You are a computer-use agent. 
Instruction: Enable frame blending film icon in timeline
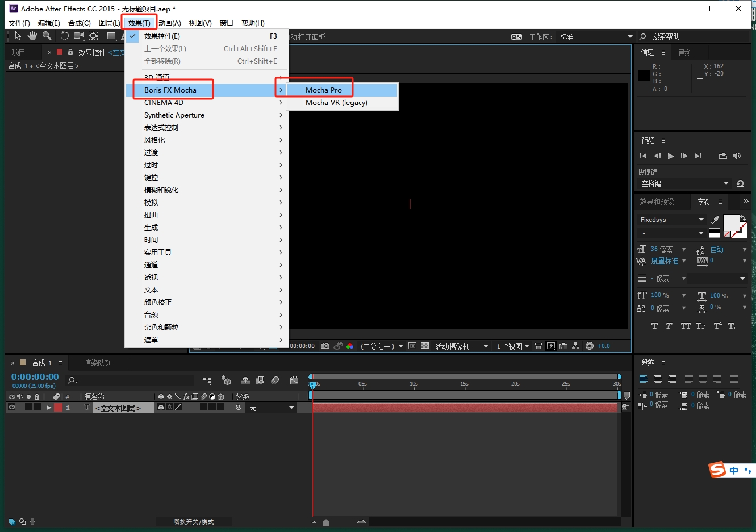click(260, 380)
